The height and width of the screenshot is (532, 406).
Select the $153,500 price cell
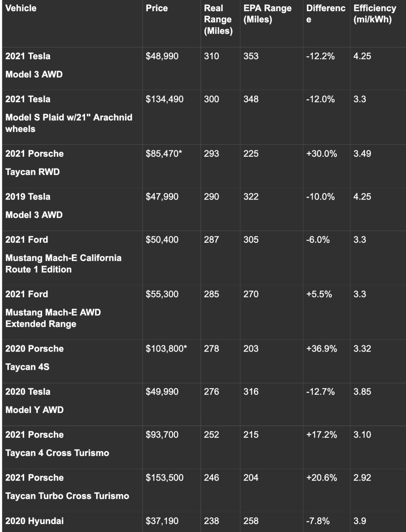pyautogui.click(x=164, y=478)
